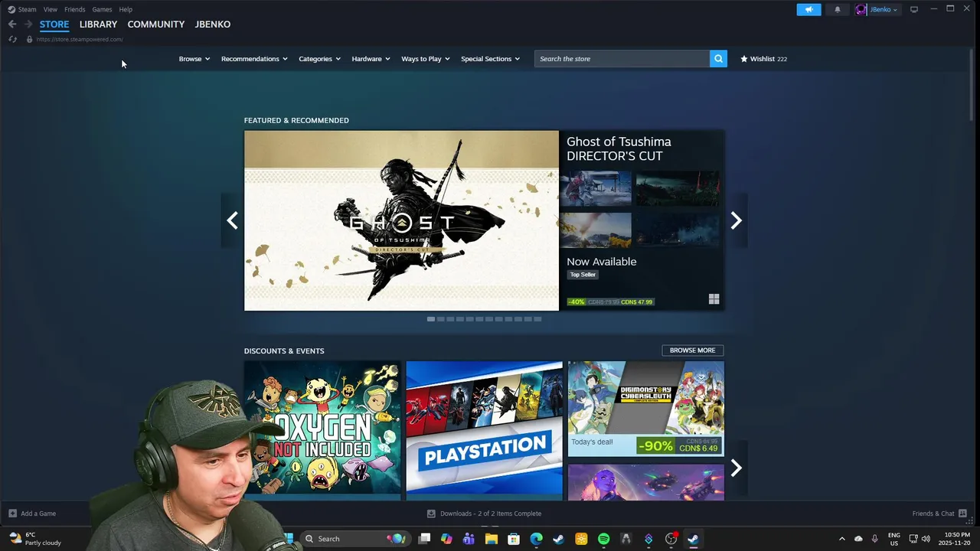The image size is (980, 551).
Task: View first Ghost of Tsushima screenshot thumbnail
Action: pos(596,188)
